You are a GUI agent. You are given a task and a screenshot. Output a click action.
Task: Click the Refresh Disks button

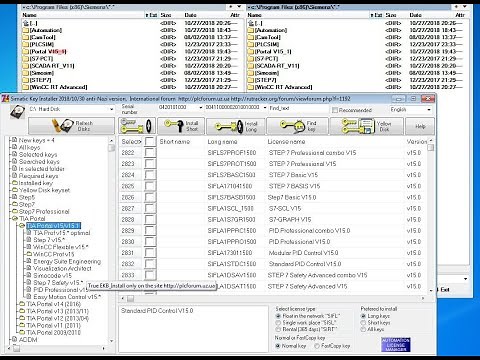tap(71, 126)
